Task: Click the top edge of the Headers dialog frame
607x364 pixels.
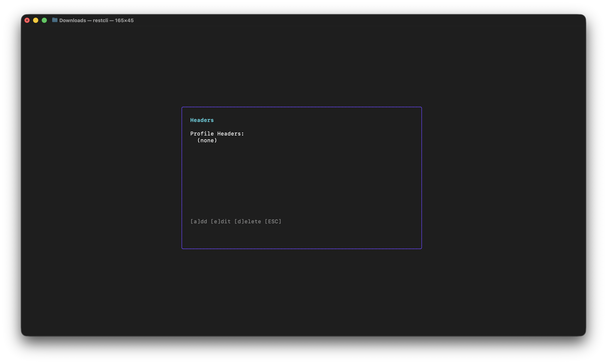Action: (301, 107)
